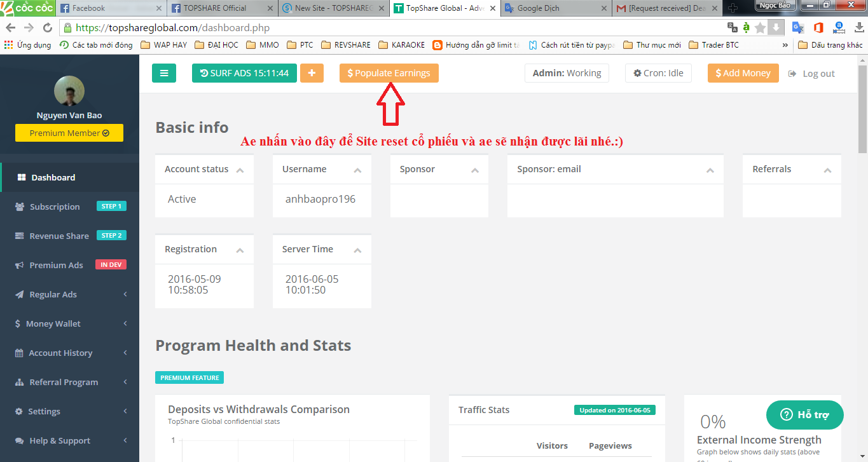Collapse the Username card
868x462 pixels.
357,170
